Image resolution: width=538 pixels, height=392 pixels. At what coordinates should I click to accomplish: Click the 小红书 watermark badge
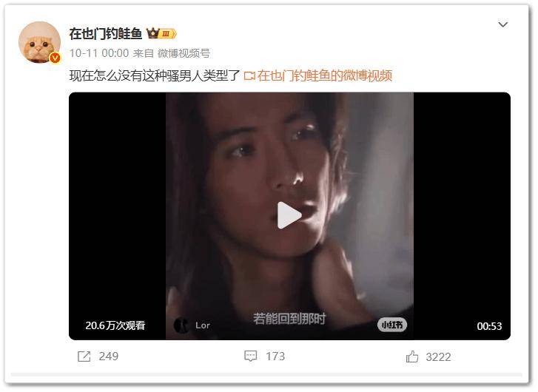(392, 325)
